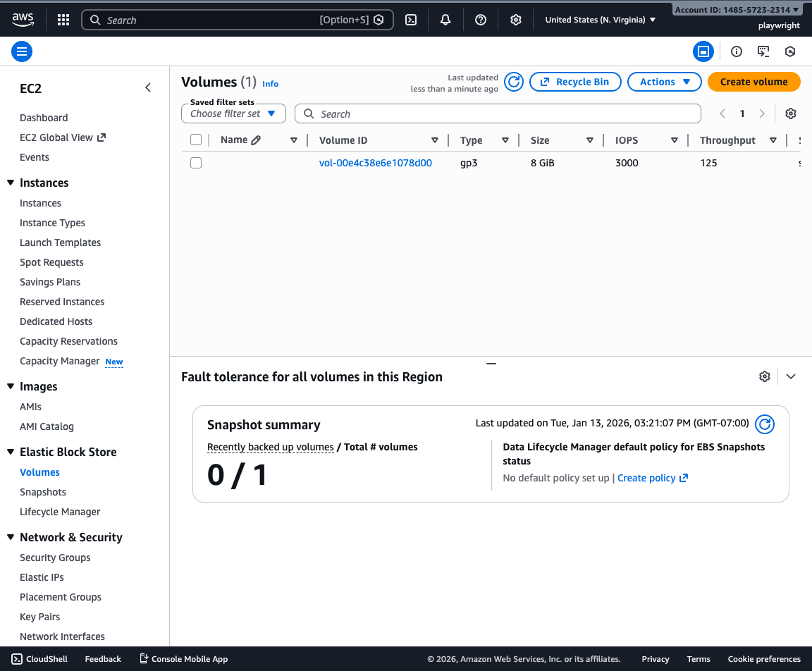Collapse the Fault tolerance panel chevron
The width and height of the screenshot is (812, 671).
click(791, 376)
